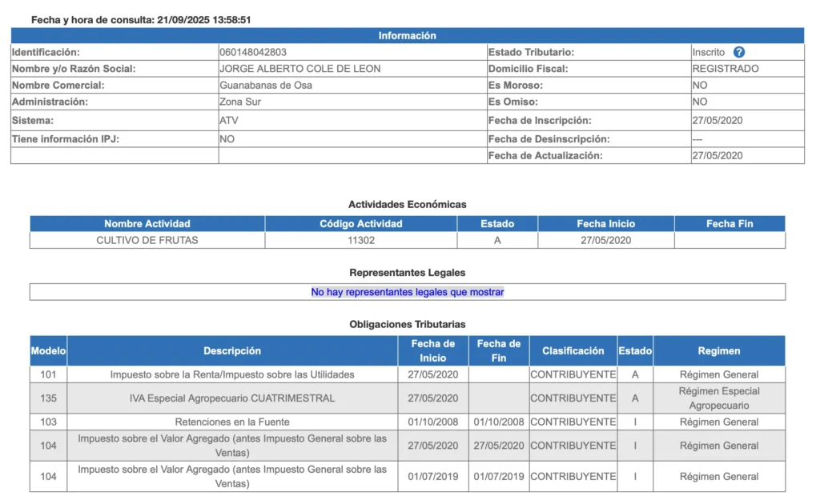This screenshot has height=504, width=820.
Task: Click the 'Nombre Comercial:' label
Action: tap(58, 85)
